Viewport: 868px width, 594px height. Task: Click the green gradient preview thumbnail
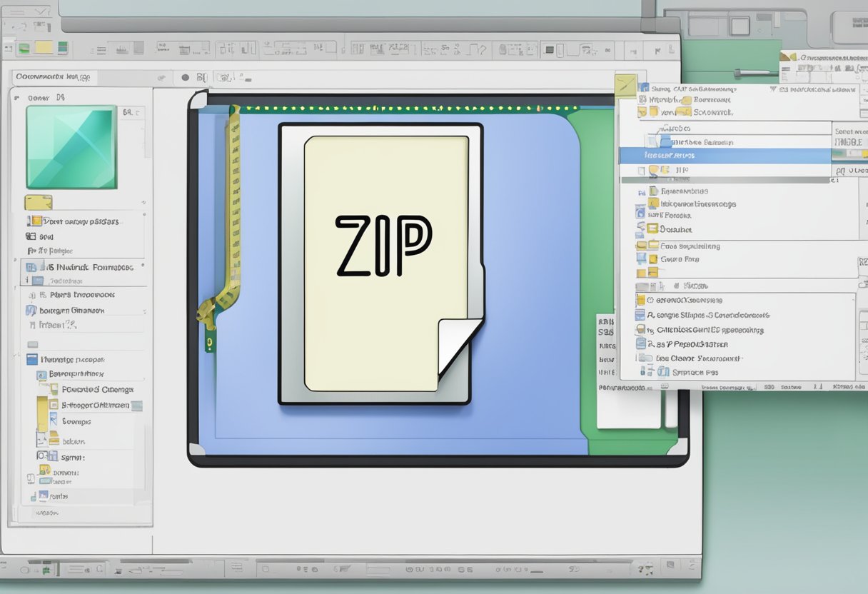71,147
